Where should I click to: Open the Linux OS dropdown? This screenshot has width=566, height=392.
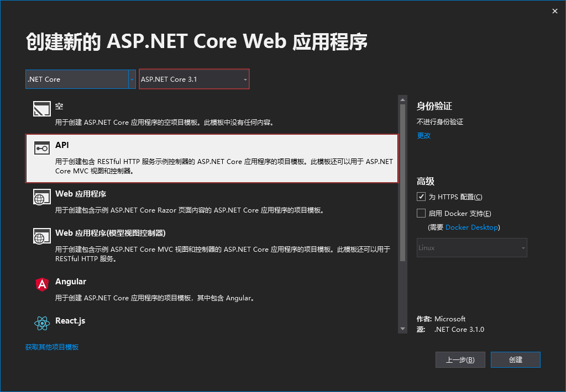(x=472, y=248)
